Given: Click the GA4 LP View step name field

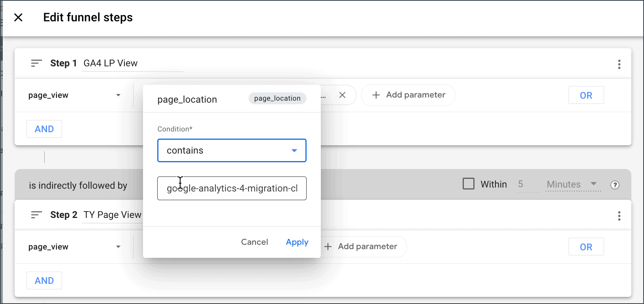Looking at the screenshot, I should [132, 64].
